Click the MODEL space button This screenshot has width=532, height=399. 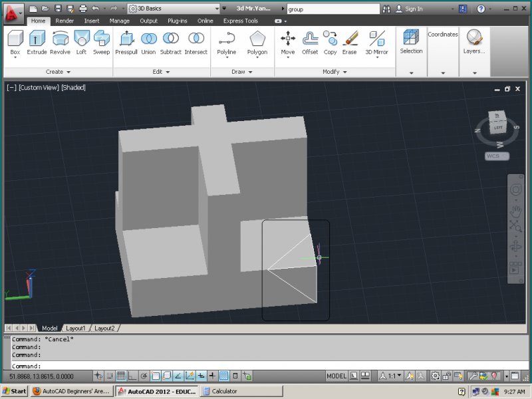336,376
